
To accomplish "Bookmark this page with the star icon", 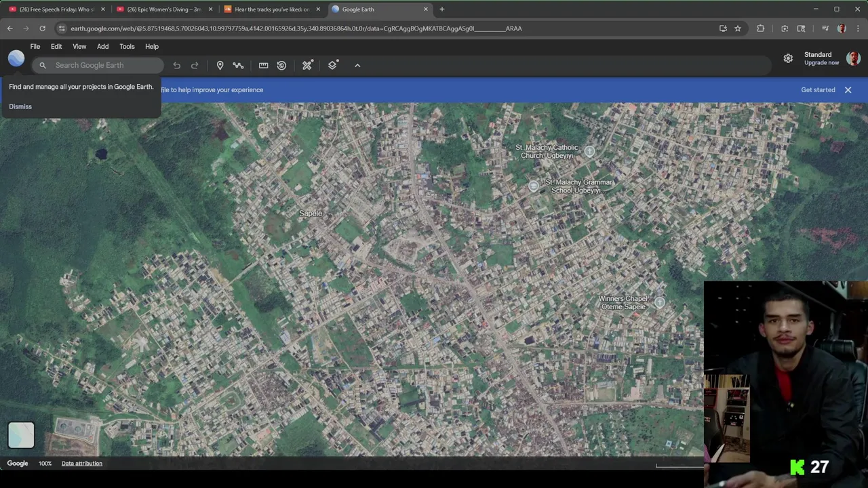I will pos(738,28).
